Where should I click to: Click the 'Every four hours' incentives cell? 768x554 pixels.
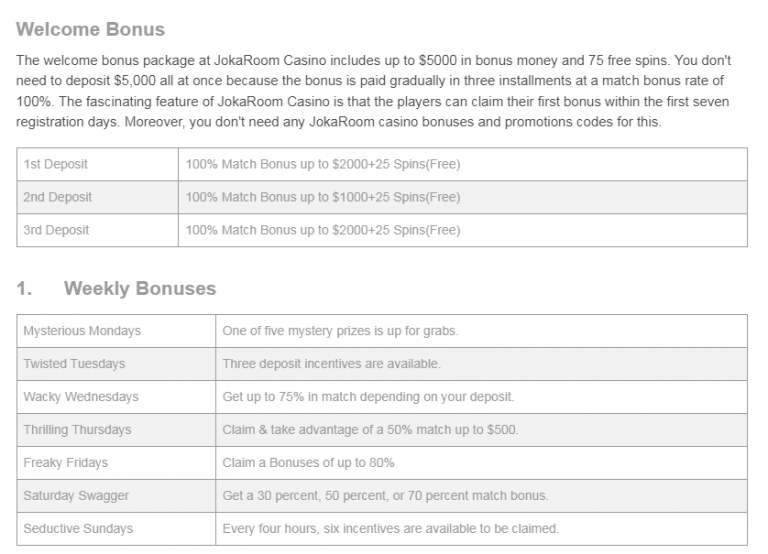(x=390, y=529)
